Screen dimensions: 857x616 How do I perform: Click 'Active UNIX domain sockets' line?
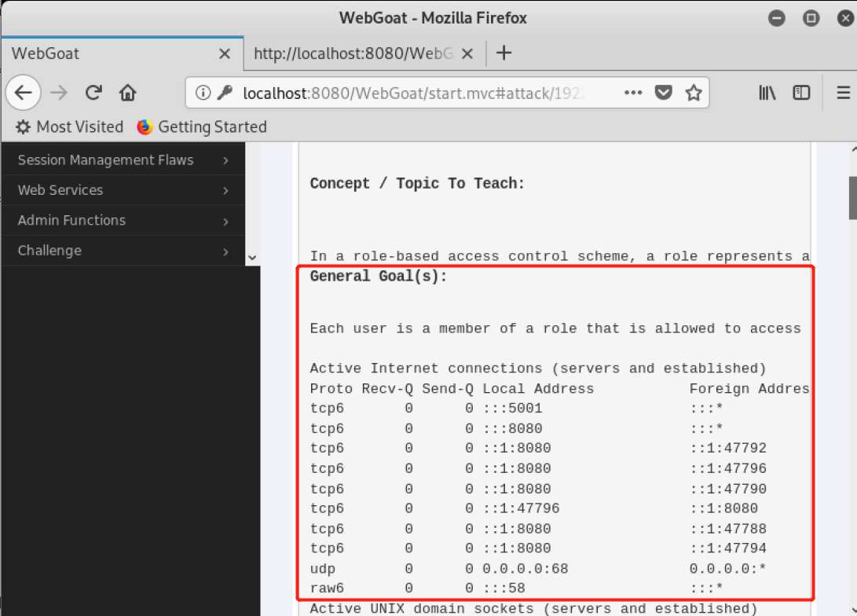pyautogui.click(x=534, y=608)
